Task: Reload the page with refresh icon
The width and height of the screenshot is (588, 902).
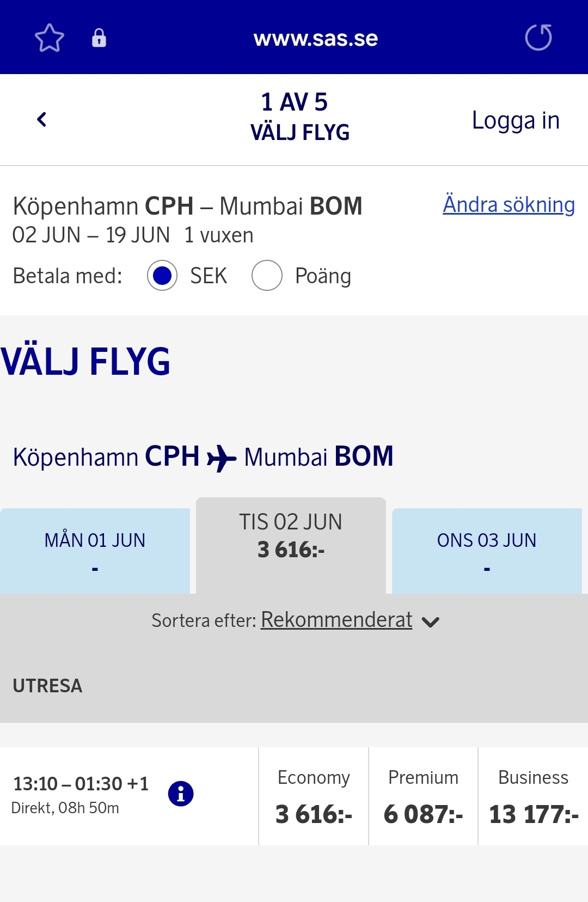Action: click(538, 38)
